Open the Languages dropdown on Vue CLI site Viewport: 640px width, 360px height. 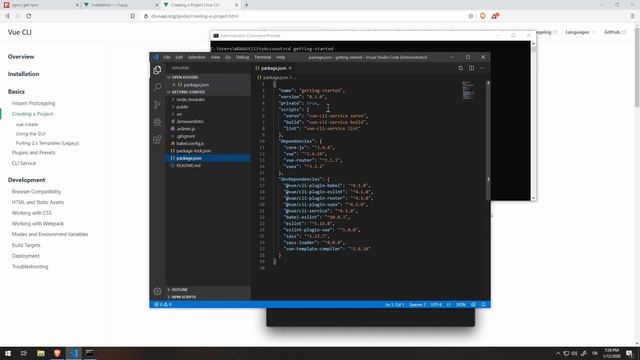(580, 32)
